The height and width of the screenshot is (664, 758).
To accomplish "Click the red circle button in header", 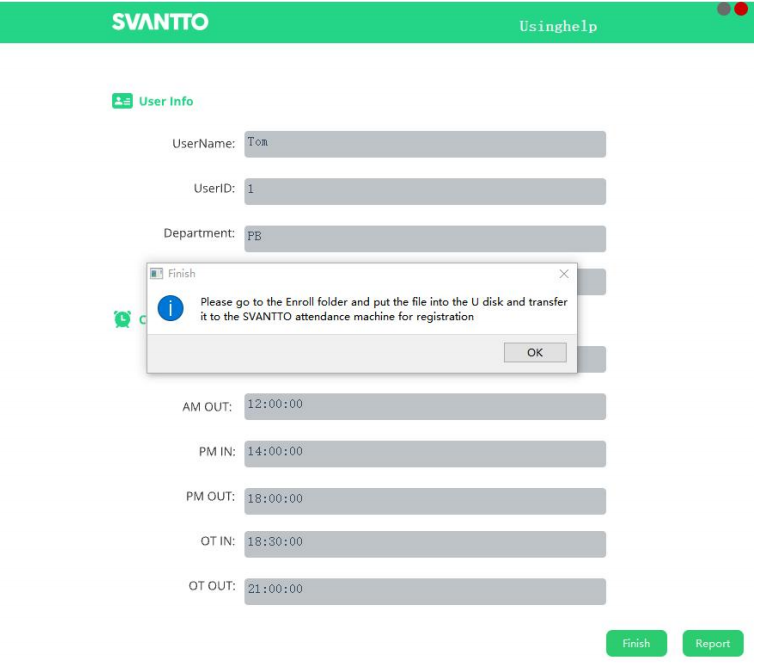I will [x=741, y=9].
